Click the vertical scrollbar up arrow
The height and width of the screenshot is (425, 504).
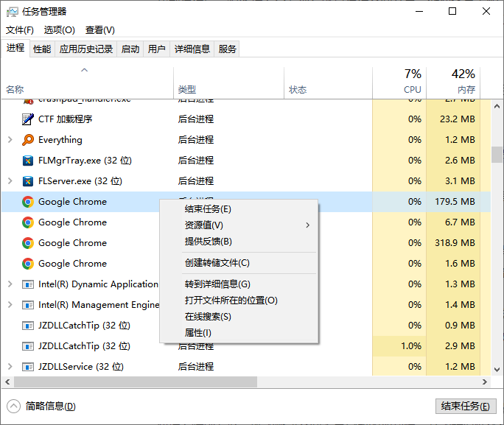[x=497, y=106]
